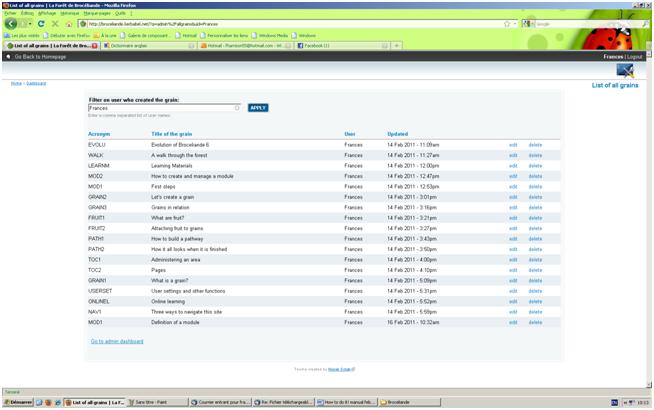
Task: Click delete for the ONLINEL grain
Action: pyautogui.click(x=535, y=301)
